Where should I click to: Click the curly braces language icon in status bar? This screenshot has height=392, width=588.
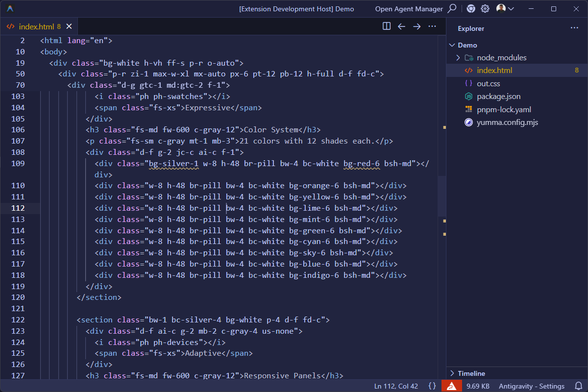432,386
